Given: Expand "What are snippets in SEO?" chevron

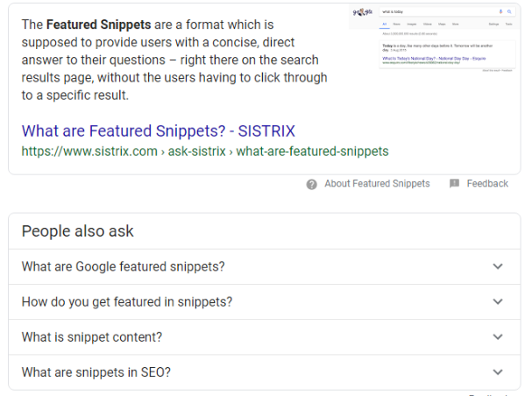Looking at the screenshot, I should pyautogui.click(x=498, y=372).
